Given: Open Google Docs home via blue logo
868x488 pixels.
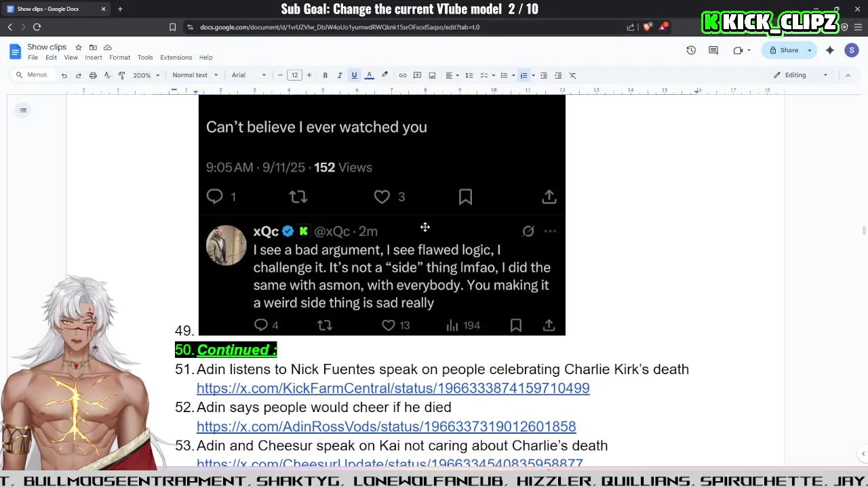Looking at the screenshot, I should pos(15,52).
